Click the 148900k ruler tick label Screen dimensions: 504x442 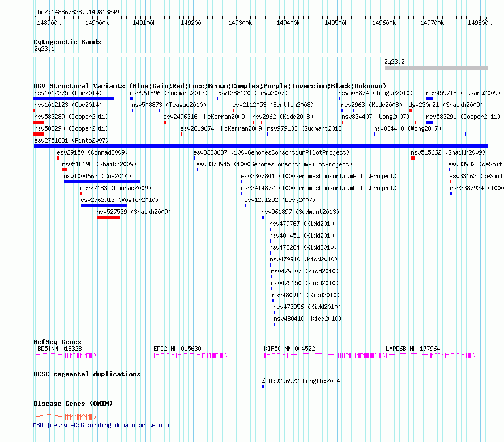tap(49, 23)
